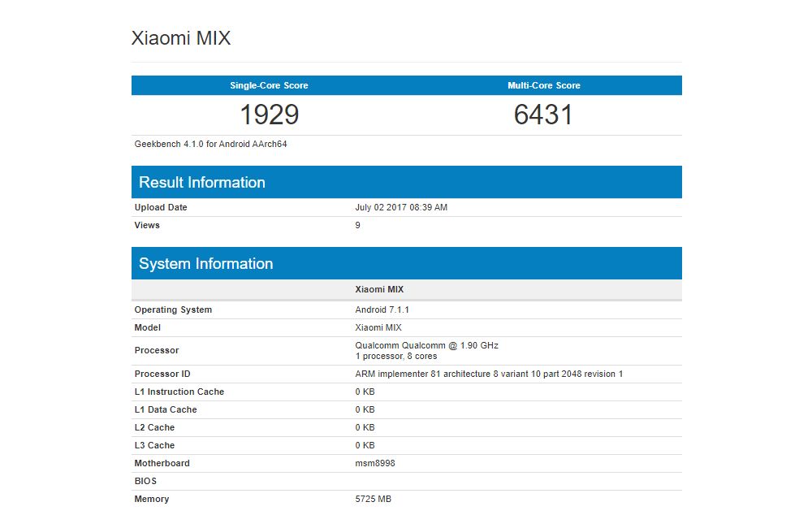Select the L2 Cache value of 0 KB
The height and width of the screenshot is (528, 812).
click(x=362, y=427)
